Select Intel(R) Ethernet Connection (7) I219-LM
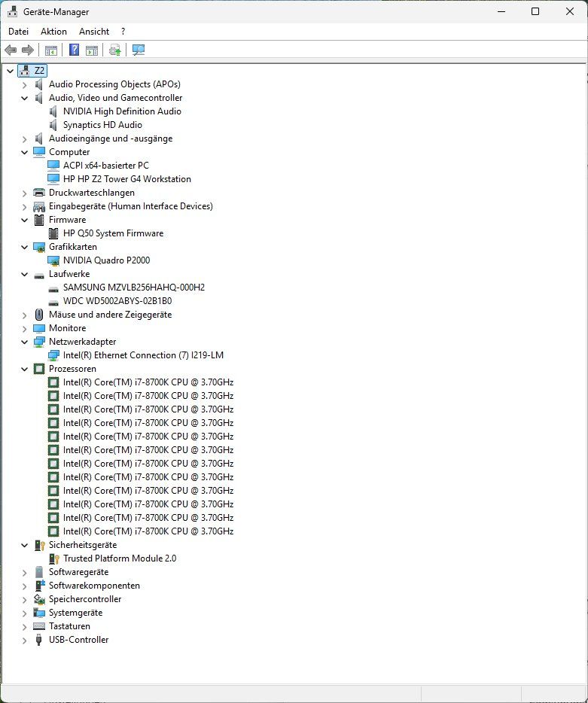588x703 pixels. point(143,355)
